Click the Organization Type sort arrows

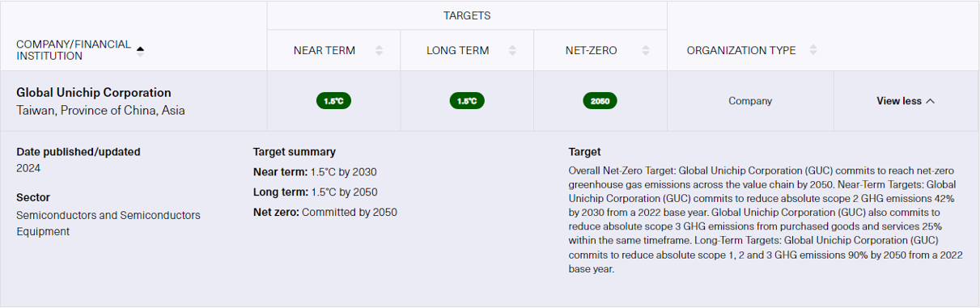click(x=813, y=51)
